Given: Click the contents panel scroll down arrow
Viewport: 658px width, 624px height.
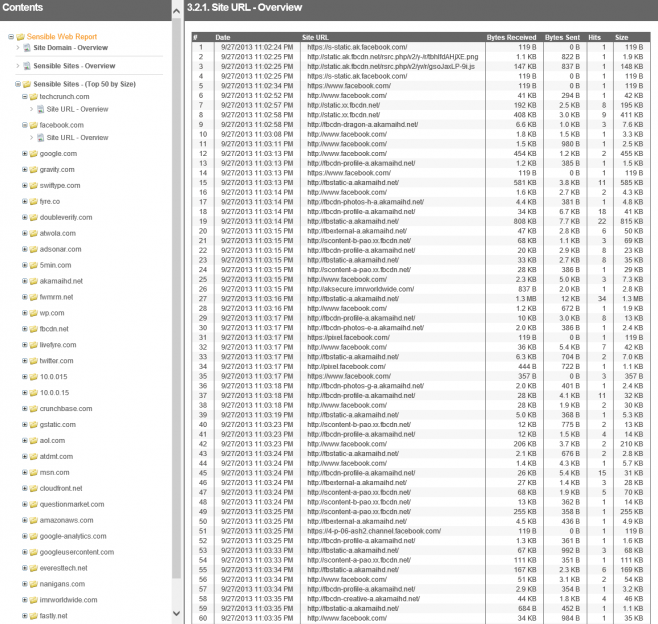Looking at the screenshot, I should coord(177,614).
